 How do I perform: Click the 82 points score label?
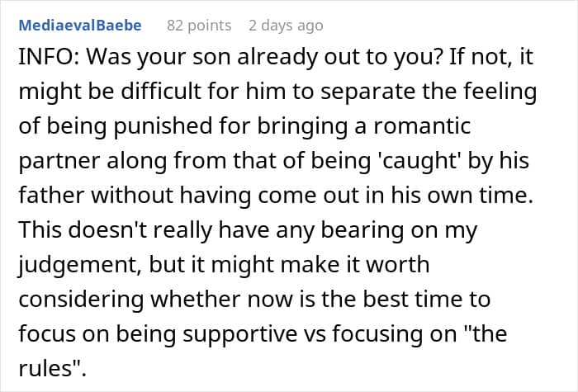click(199, 26)
